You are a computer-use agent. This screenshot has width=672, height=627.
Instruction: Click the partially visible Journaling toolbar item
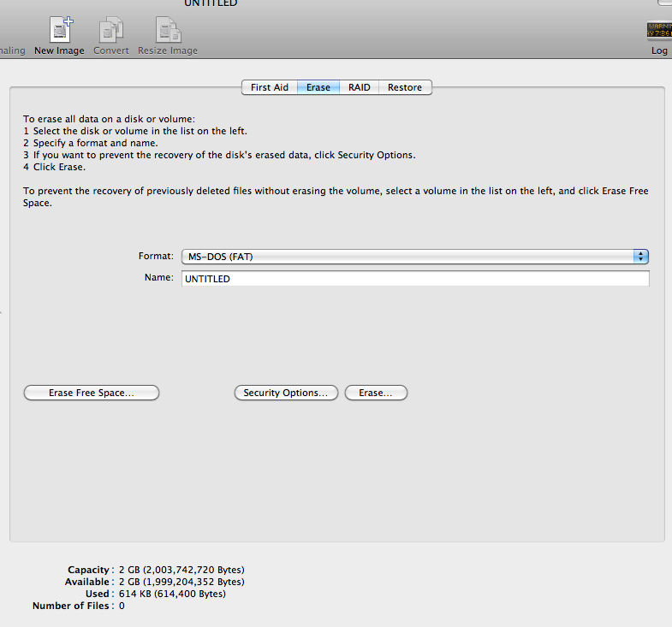point(12,50)
